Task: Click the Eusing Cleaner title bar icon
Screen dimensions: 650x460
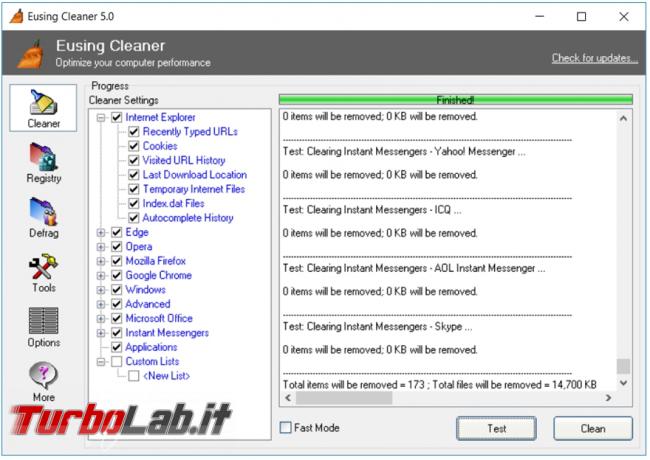Action: pyautogui.click(x=17, y=17)
